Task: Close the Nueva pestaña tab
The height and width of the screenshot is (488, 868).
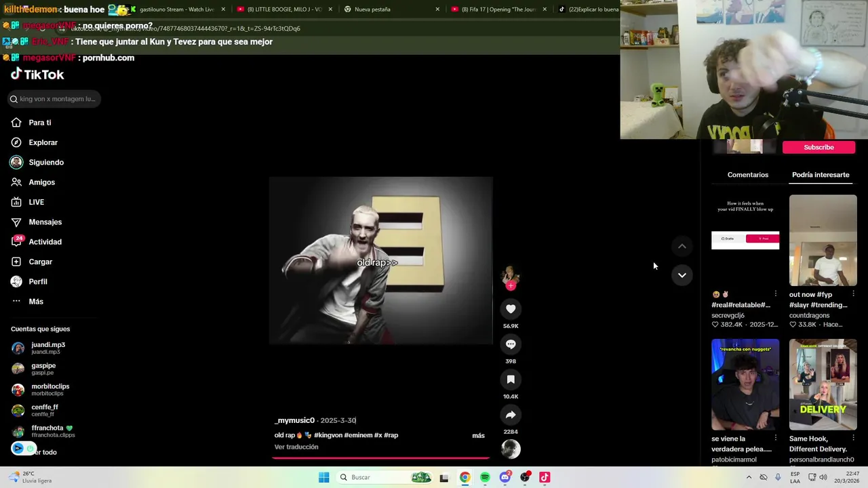Action: 437,9
